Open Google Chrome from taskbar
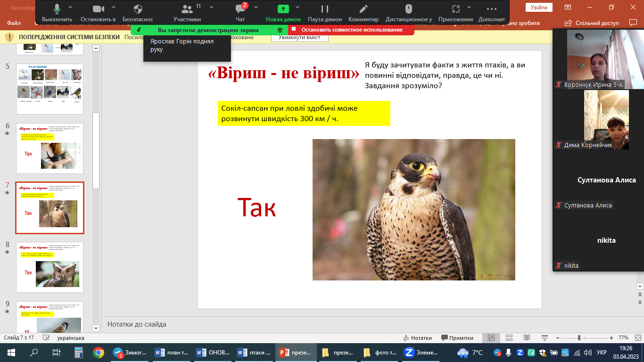Image resolution: width=644 pixels, height=362 pixels. coord(98,353)
